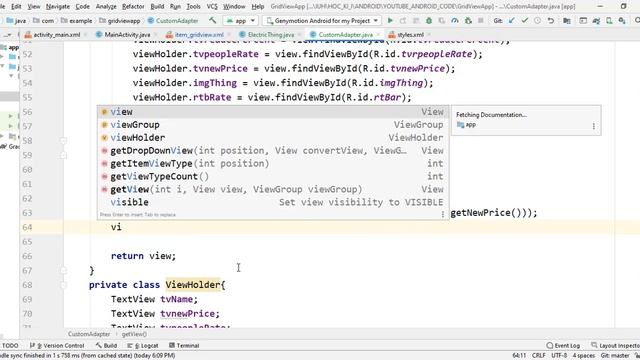Click the CustomAdapter navigation breadcrumb
640x360 pixels.
[173, 20]
